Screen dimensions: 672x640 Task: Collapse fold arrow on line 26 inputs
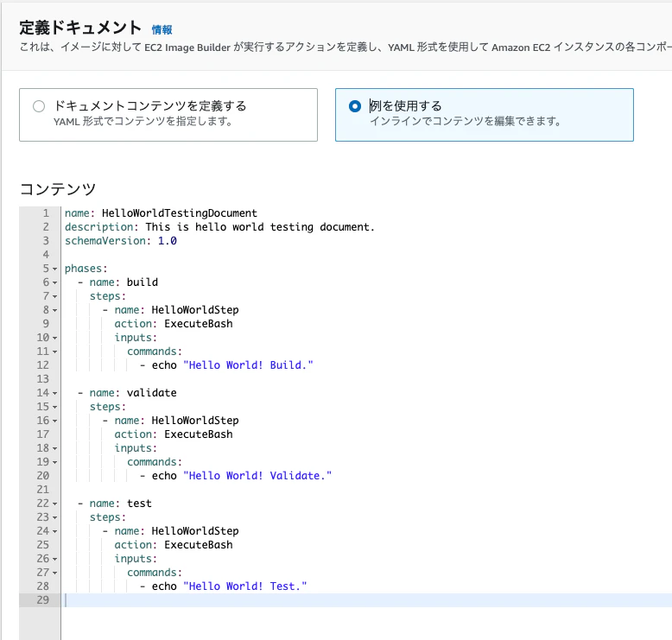tap(55, 560)
